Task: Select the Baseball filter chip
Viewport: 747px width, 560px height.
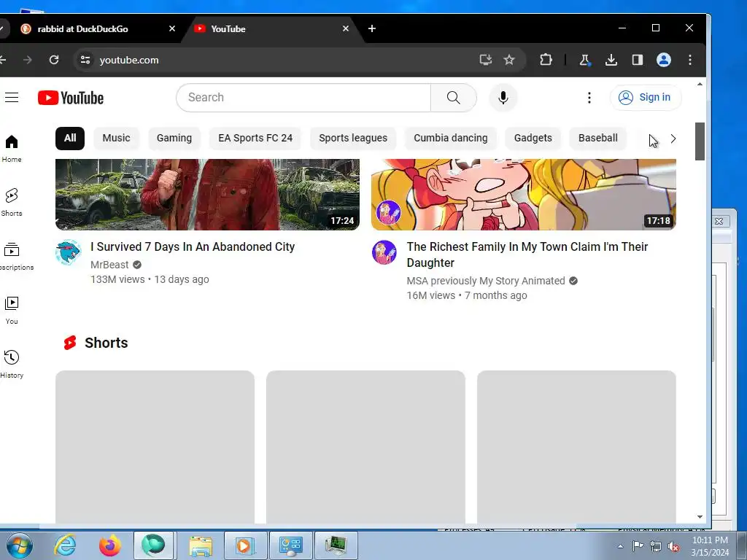Action: coord(598,138)
